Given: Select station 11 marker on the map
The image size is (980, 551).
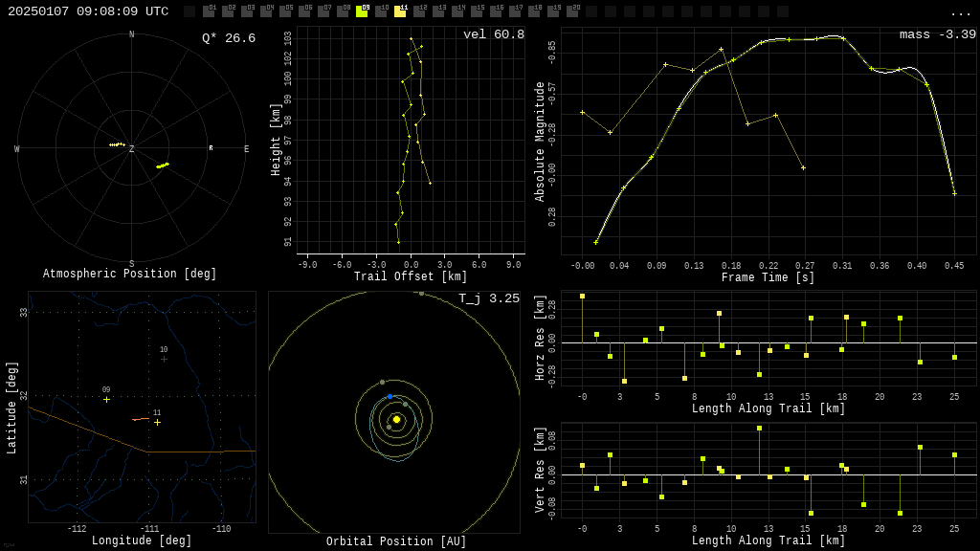Looking at the screenshot, I should [x=158, y=422].
